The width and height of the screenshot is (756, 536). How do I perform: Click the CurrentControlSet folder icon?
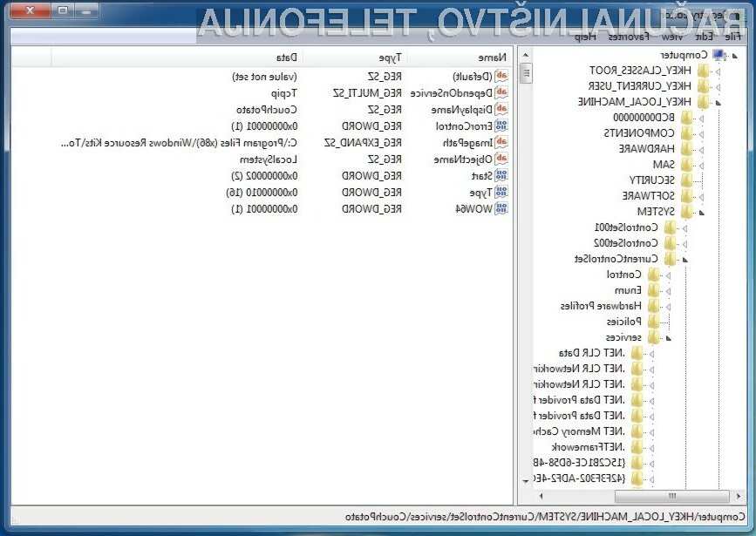[670, 259]
